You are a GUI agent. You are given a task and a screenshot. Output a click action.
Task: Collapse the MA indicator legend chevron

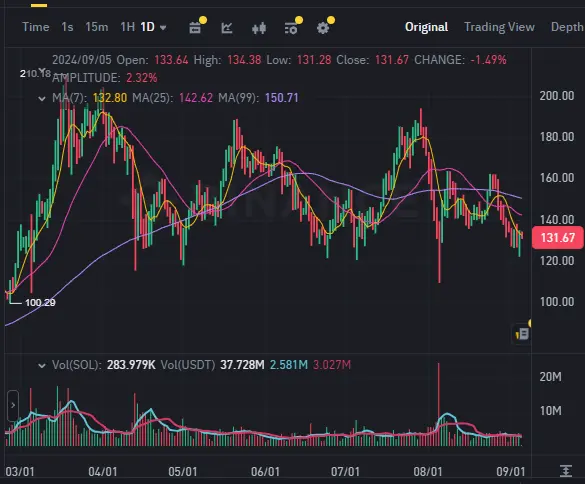(42, 99)
